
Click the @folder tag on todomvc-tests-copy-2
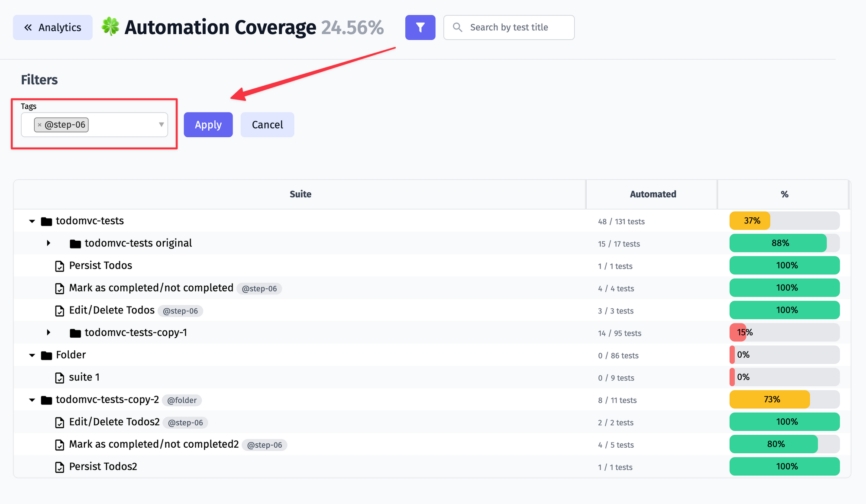(182, 400)
